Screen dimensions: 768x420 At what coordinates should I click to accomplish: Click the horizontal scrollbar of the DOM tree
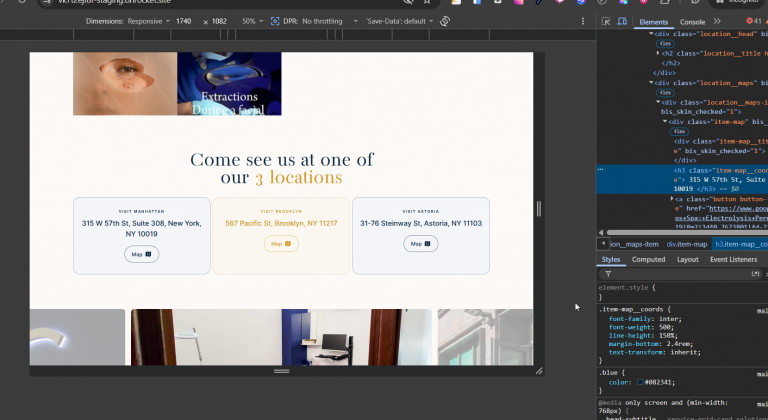click(x=686, y=232)
